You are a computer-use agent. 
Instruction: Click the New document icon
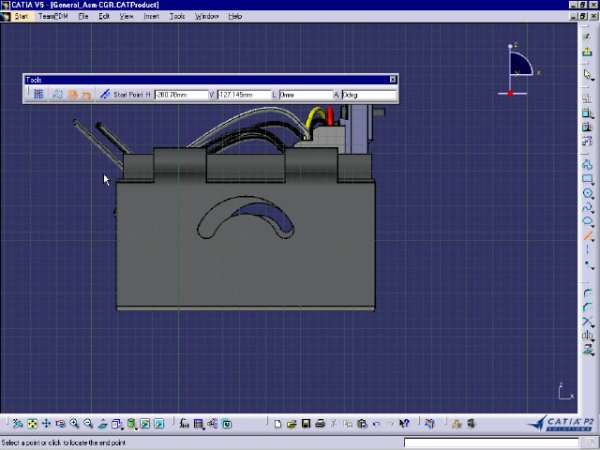coord(278,424)
